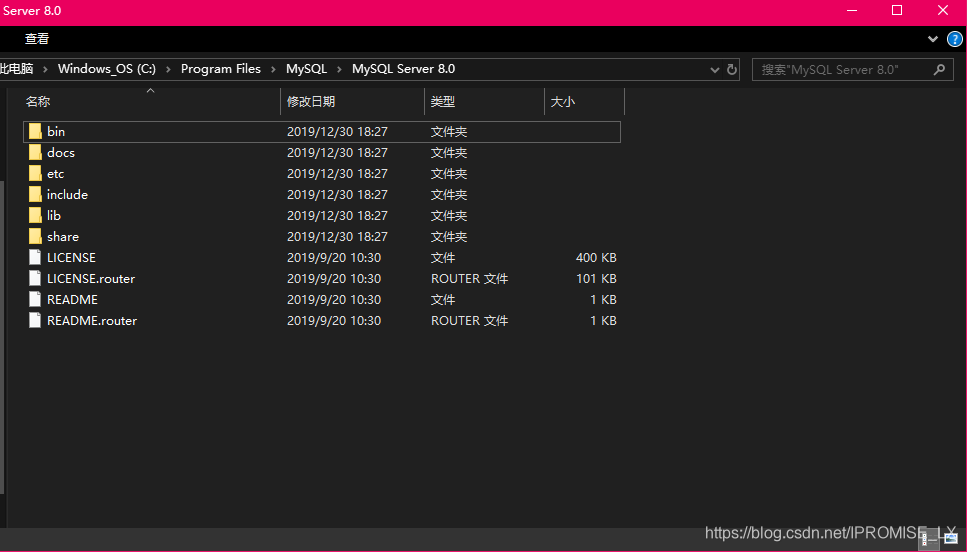
Task: Click the 1 KB size of README
Action: [x=603, y=299]
